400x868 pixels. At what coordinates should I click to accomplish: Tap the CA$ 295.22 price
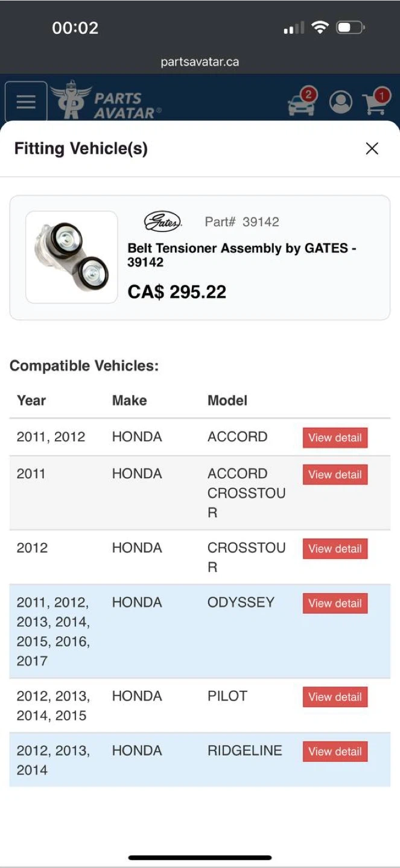click(177, 292)
